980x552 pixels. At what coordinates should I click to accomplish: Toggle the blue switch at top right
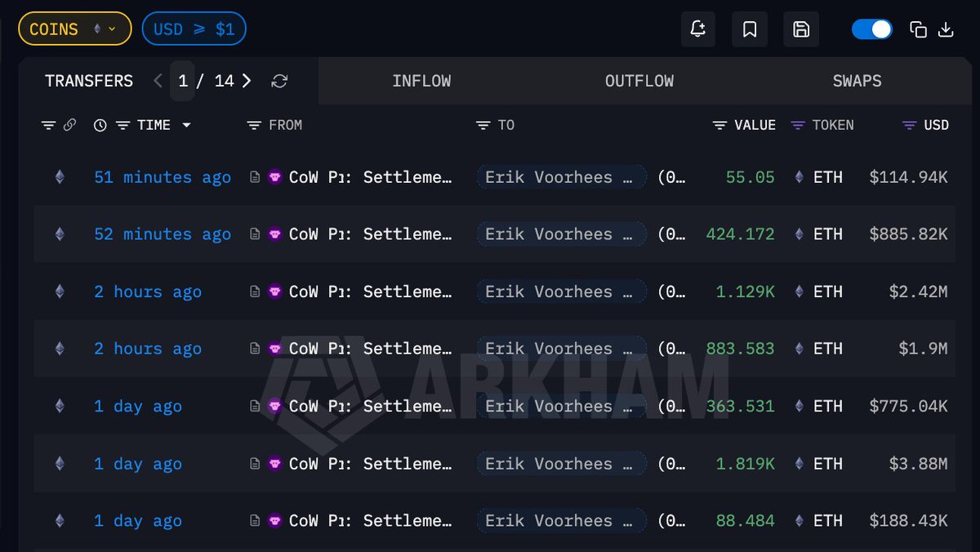coord(872,29)
